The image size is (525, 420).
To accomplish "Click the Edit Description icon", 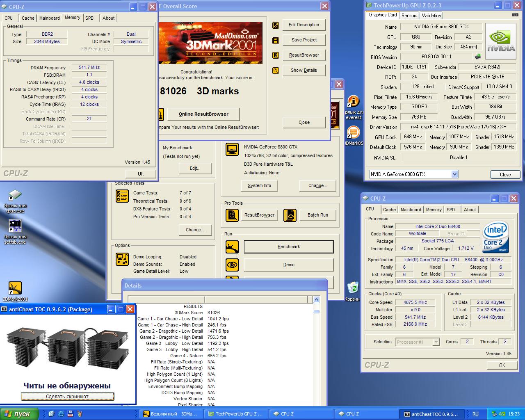I will (276, 25).
